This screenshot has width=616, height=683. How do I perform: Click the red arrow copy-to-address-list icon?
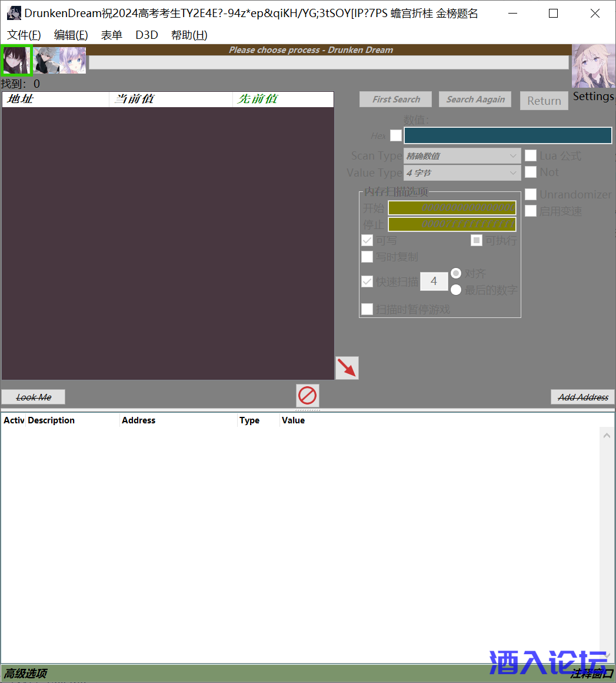point(347,368)
